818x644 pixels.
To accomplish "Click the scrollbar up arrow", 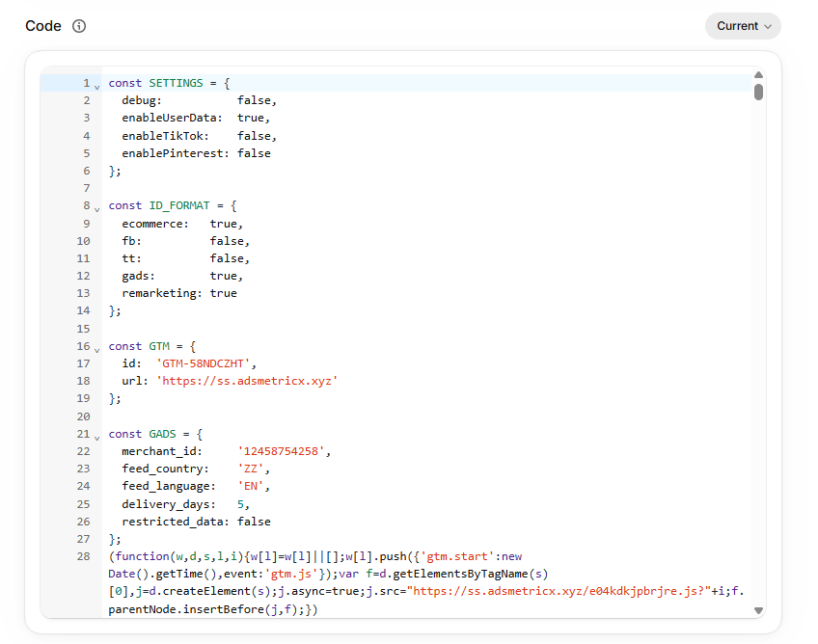I will pyautogui.click(x=758, y=75).
